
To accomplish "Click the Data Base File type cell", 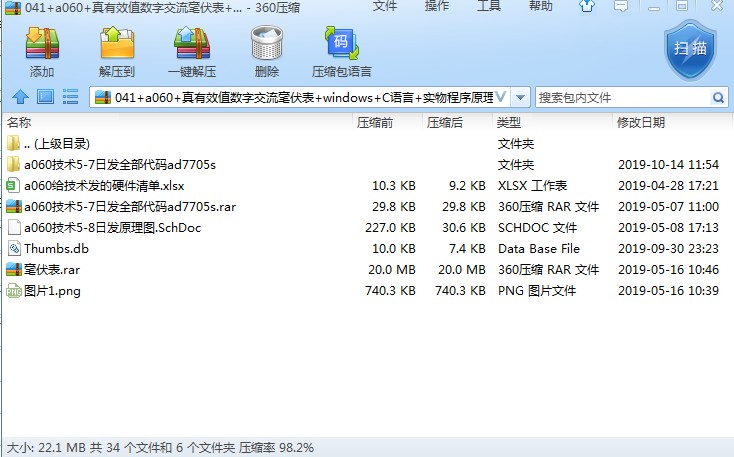I will 538,249.
